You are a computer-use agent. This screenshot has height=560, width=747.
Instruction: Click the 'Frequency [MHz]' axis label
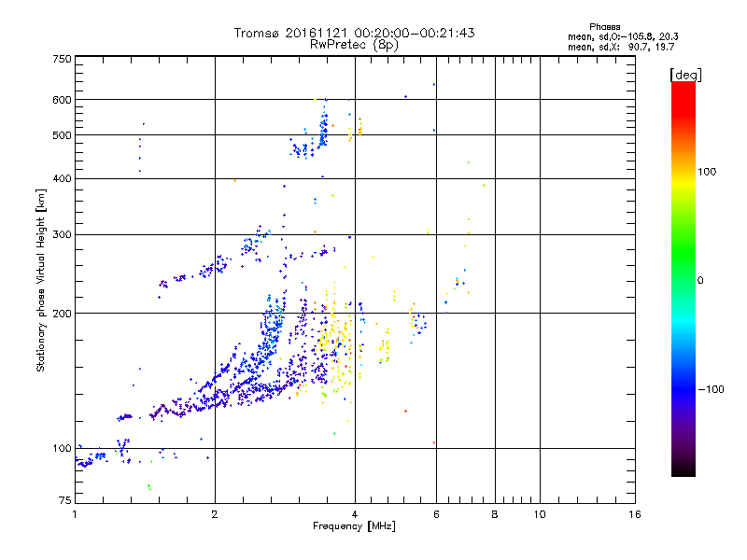coord(354,526)
